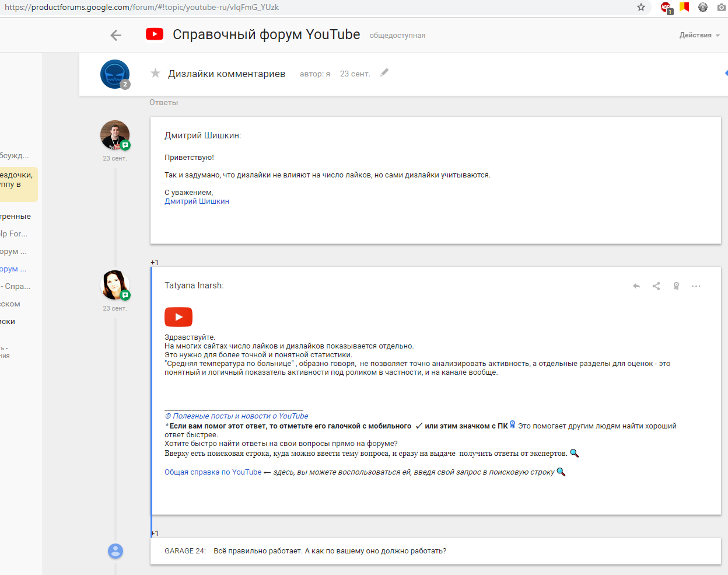The width and height of the screenshot is (728, 575).
Task: Click the browser address bar URL
Action: click(142, 8)
